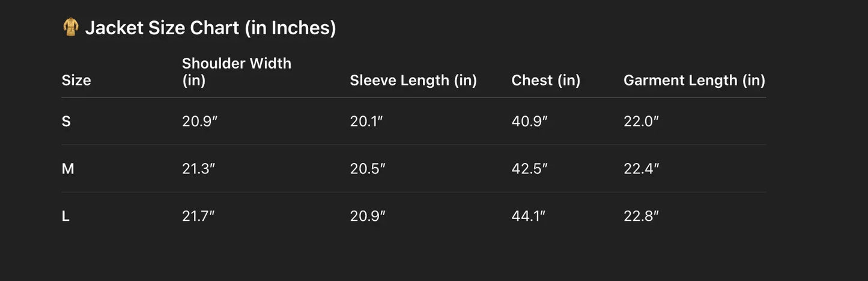Viewport: 868px width, 281px height.
Task: Click the "Chest (in)" column header
Action: pos(545,80)
